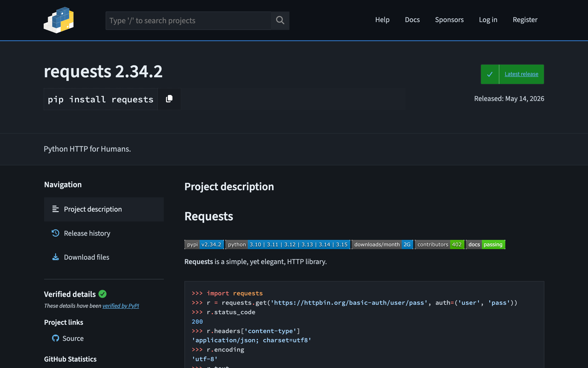
Task: Click the application/json charset output line
Action: tap(252, 340)
